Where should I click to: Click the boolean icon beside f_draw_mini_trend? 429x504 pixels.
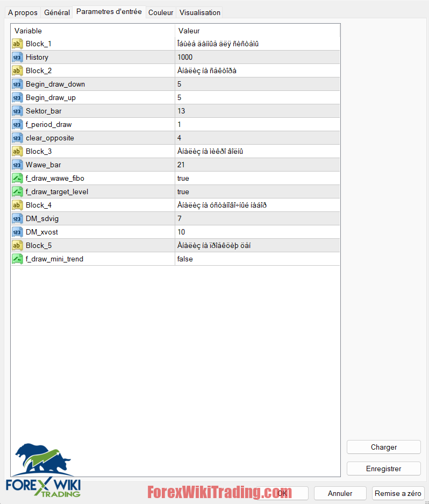click(17, 259)
